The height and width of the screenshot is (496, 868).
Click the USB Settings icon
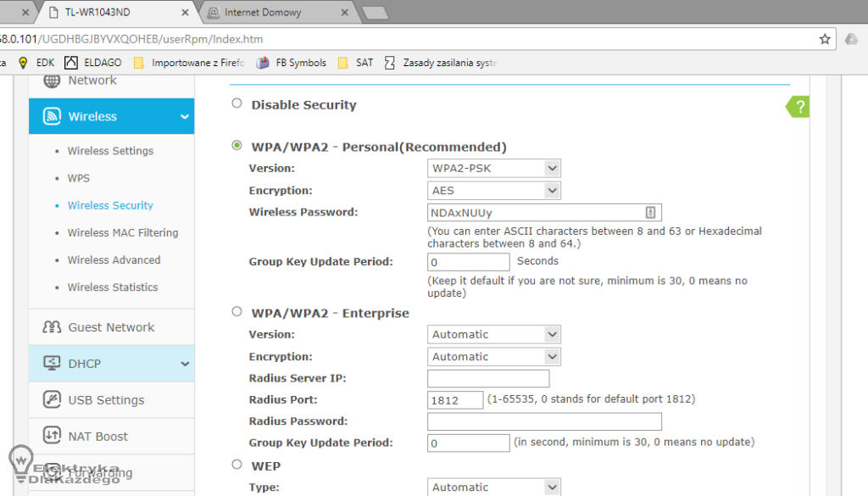52,400
